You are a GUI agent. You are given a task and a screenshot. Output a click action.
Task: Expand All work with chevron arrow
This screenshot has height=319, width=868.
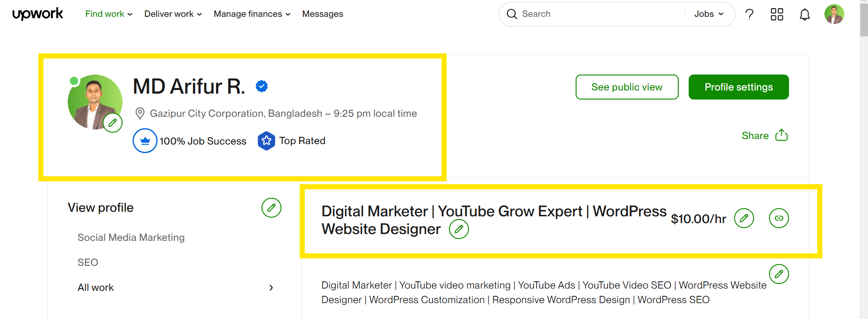271,288
